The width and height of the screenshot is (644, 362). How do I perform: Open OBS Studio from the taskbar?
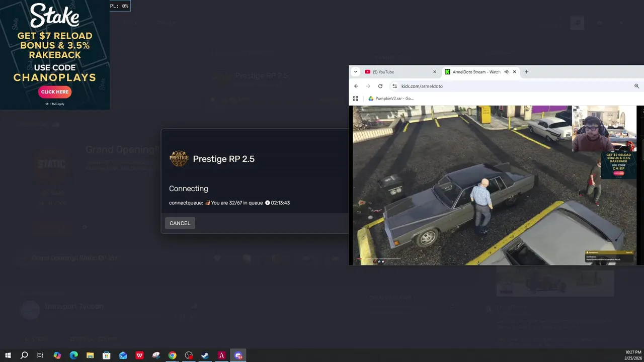[189, 355]
